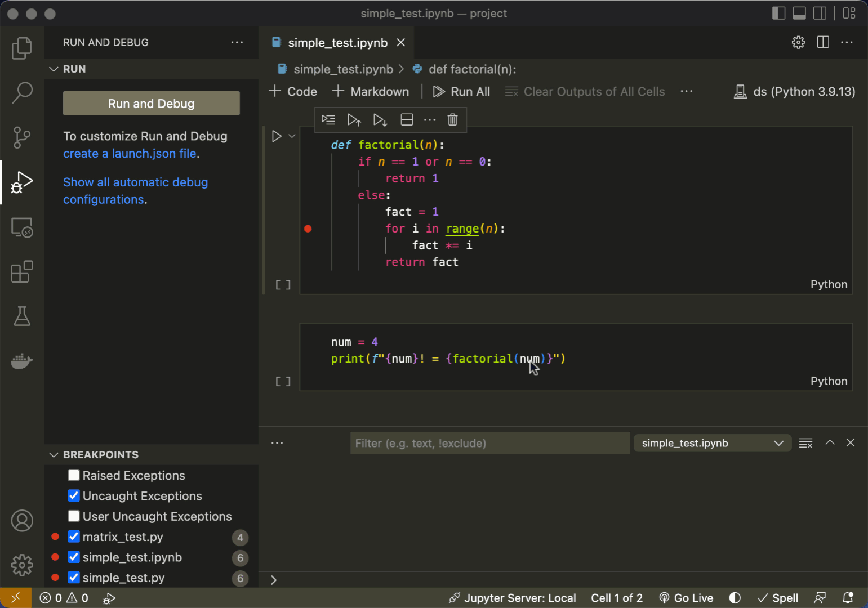Expand the chevron at panel bottom

pyautogui.click(x=274, y=580)
